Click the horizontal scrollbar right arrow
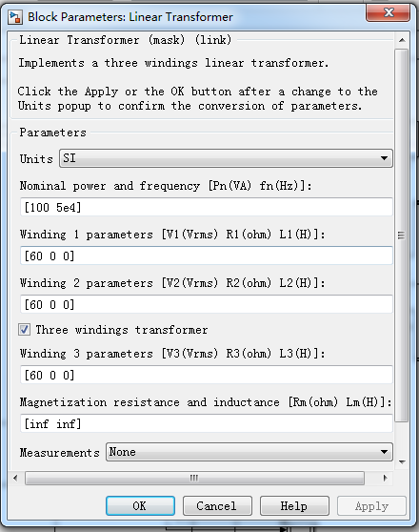 [x=385, y=478]
